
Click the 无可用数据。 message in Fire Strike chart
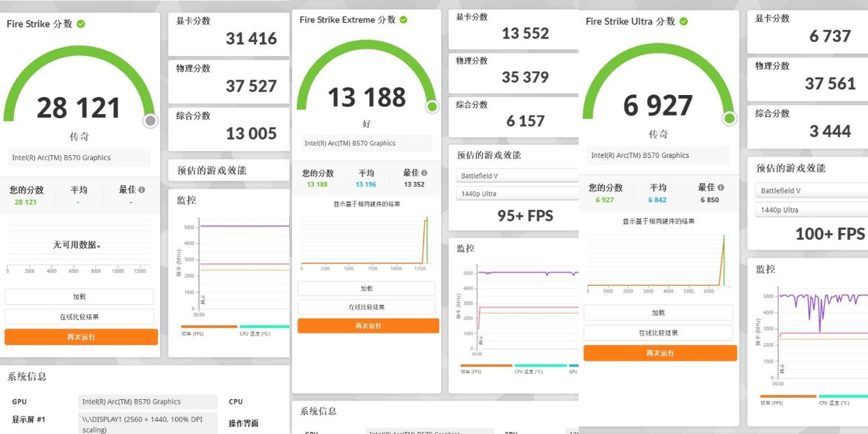click(77, 245)
